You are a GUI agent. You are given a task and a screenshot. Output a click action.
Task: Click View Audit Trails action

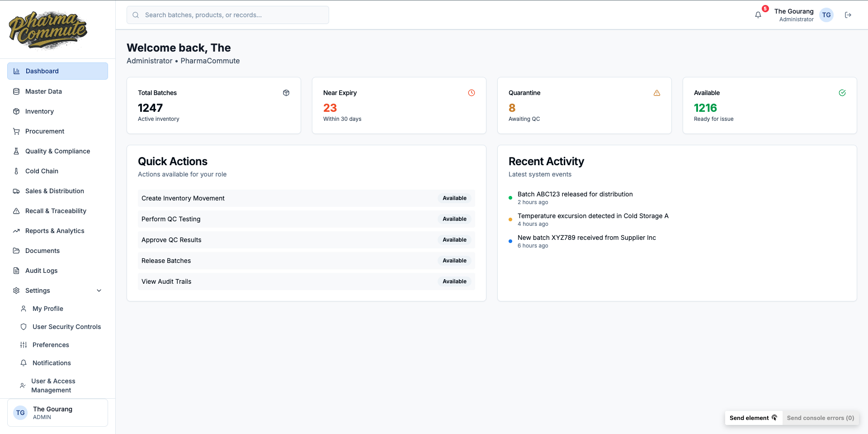[x=306, y=281]
